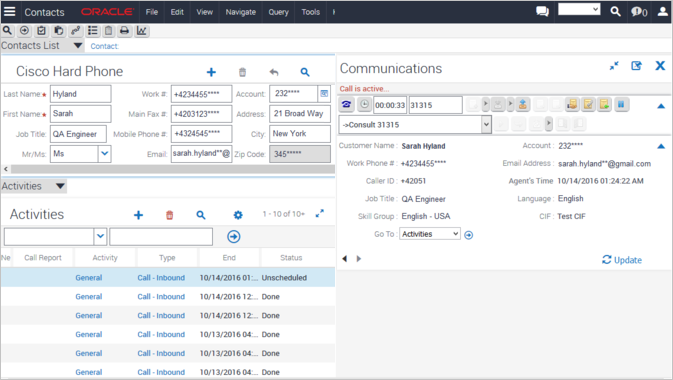The image size is (673, 380).
Task: Go to next record with right triangle
Action: click(359, 258)
